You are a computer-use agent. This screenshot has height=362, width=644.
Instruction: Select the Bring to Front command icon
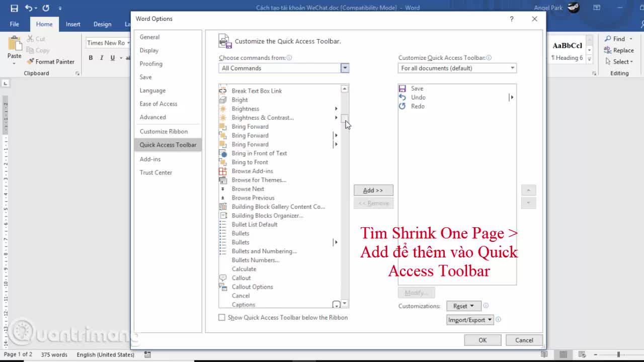223,162
